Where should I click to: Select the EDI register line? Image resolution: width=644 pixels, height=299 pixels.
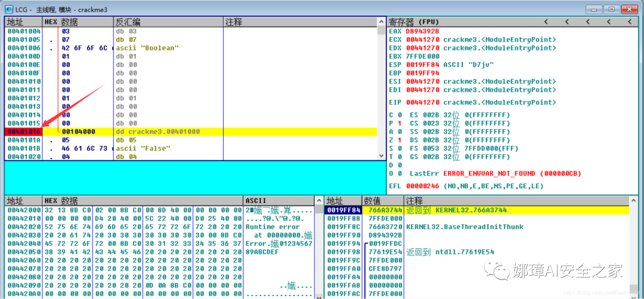point(472,89)
